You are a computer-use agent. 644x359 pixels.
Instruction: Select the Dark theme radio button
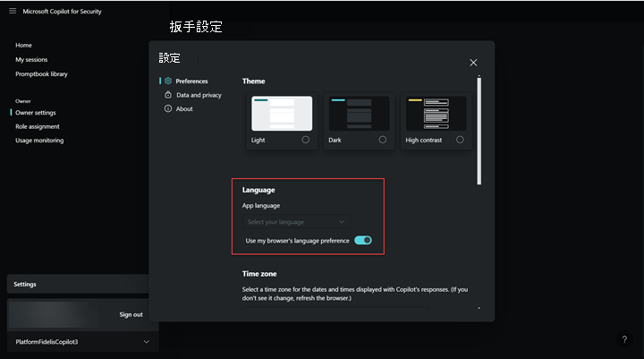[383, 140]
